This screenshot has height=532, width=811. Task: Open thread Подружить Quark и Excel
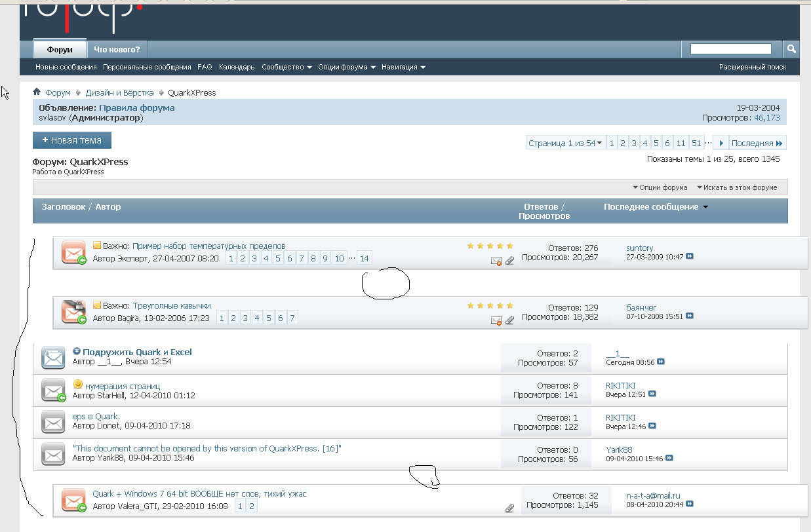137,352
